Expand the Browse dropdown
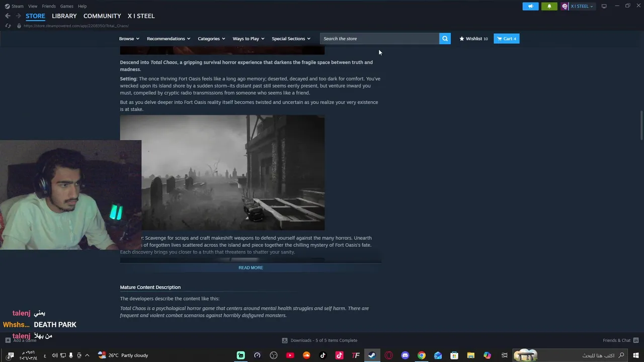 tap(129, 39)
